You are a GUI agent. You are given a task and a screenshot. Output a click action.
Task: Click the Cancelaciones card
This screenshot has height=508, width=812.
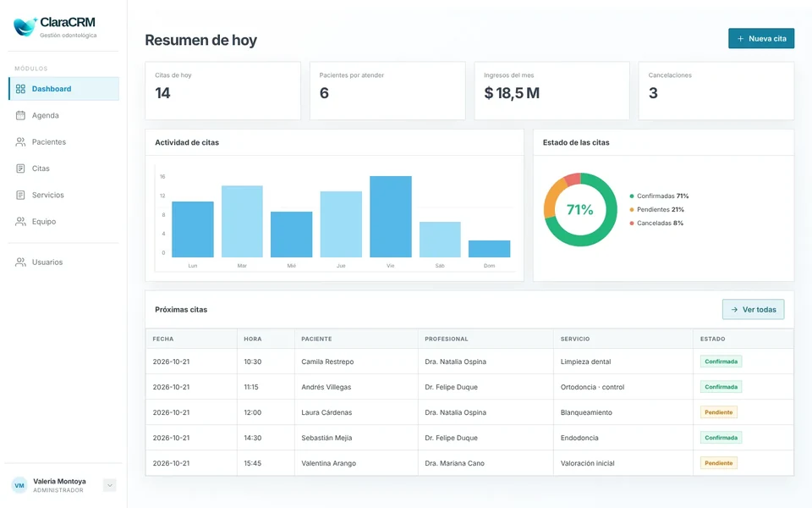pos(716,91)
